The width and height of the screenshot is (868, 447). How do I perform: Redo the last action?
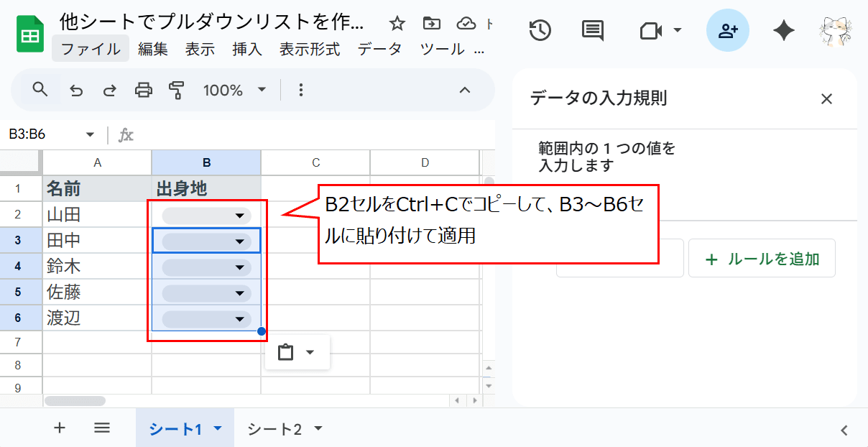[109, 90]
